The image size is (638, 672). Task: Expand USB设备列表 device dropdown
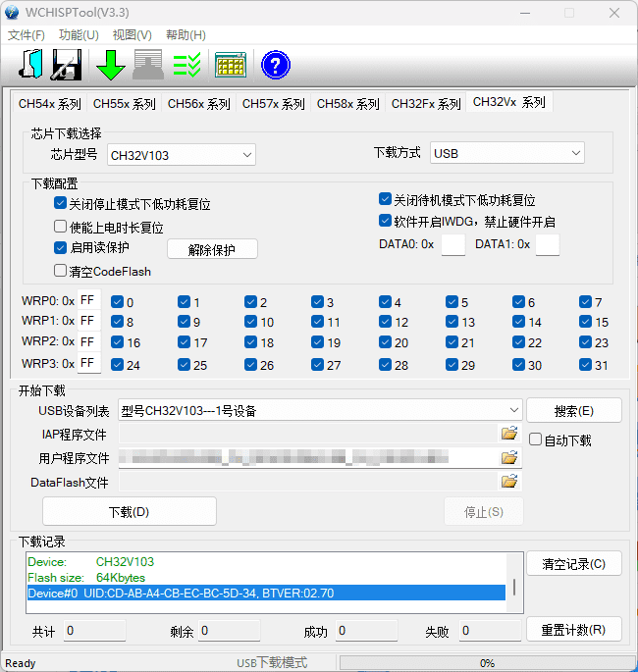click(320, 410)
